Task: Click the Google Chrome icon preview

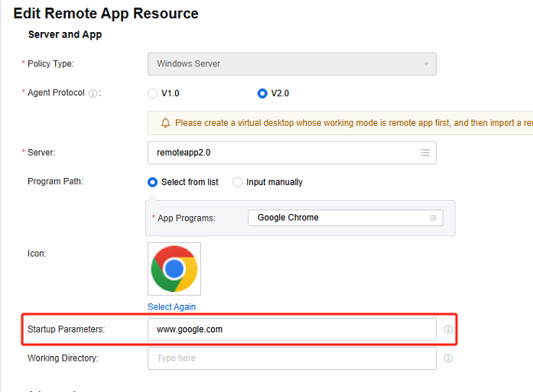Action: click(x=174, y=269)
